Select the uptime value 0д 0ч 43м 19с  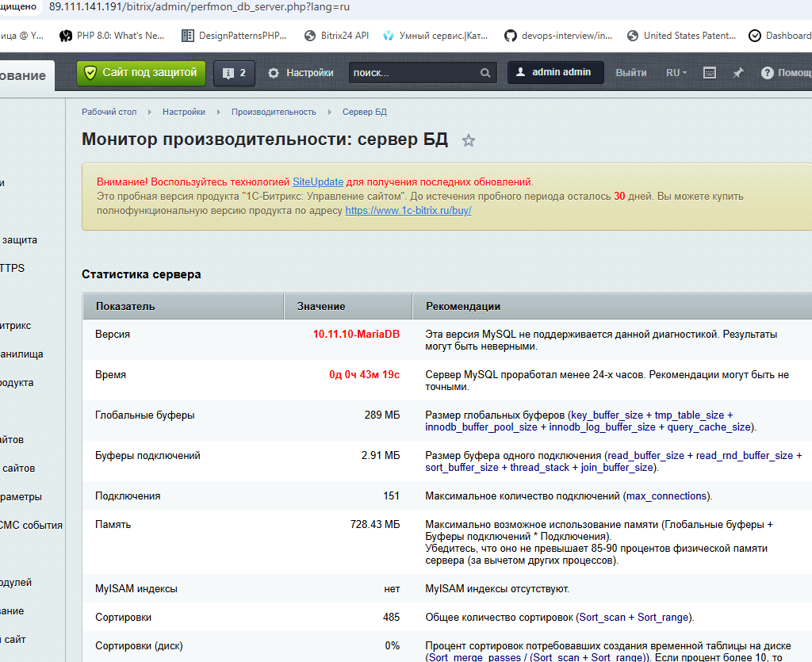(x=365, y=375)
